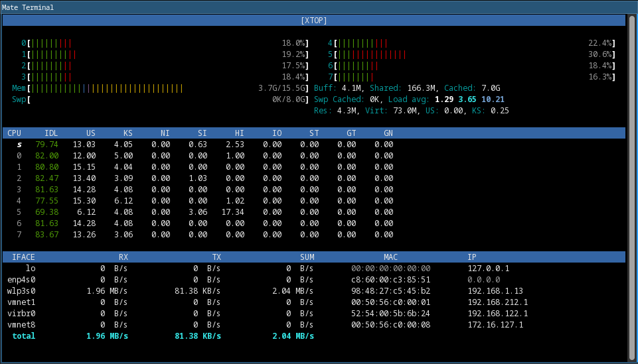Image resolution: width=638 pixels, height=364 pixels.
Task: Click the 17.5% value for CPU 2
Action: pos(293,66)
